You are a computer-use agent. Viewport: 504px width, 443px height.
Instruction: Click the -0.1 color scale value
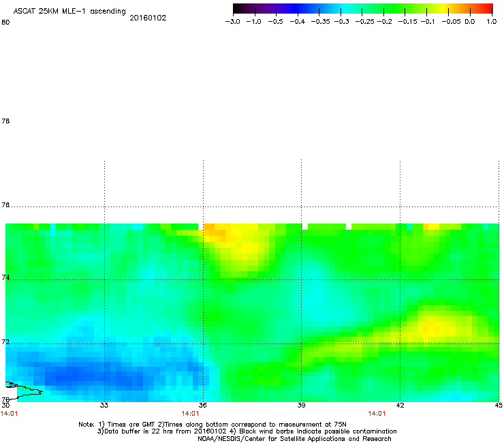pyautogui.click(x=428, y=22)
